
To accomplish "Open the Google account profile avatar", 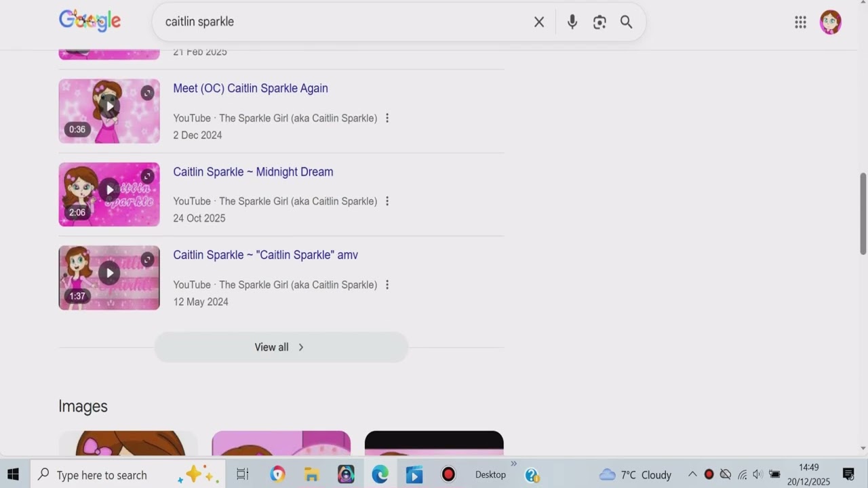I will (x=831, y=22).
